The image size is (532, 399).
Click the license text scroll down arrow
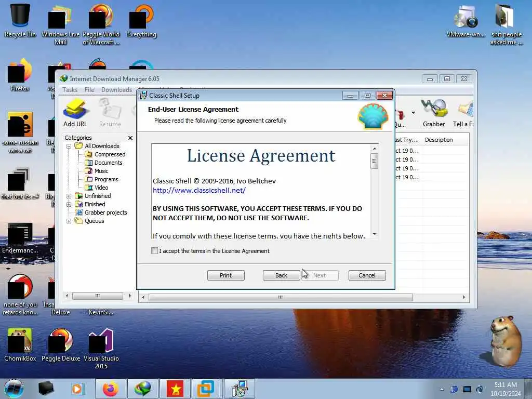click(375, 234)
